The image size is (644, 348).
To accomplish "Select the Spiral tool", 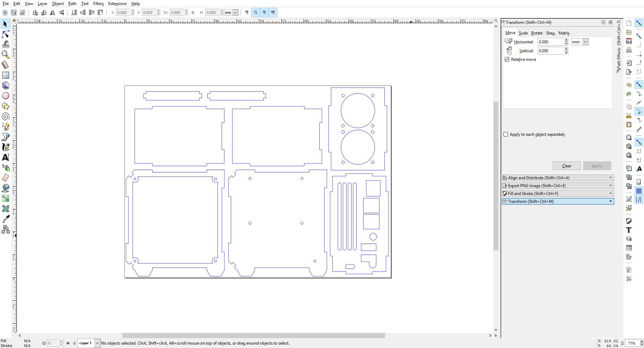I will (x=5, y=116).
